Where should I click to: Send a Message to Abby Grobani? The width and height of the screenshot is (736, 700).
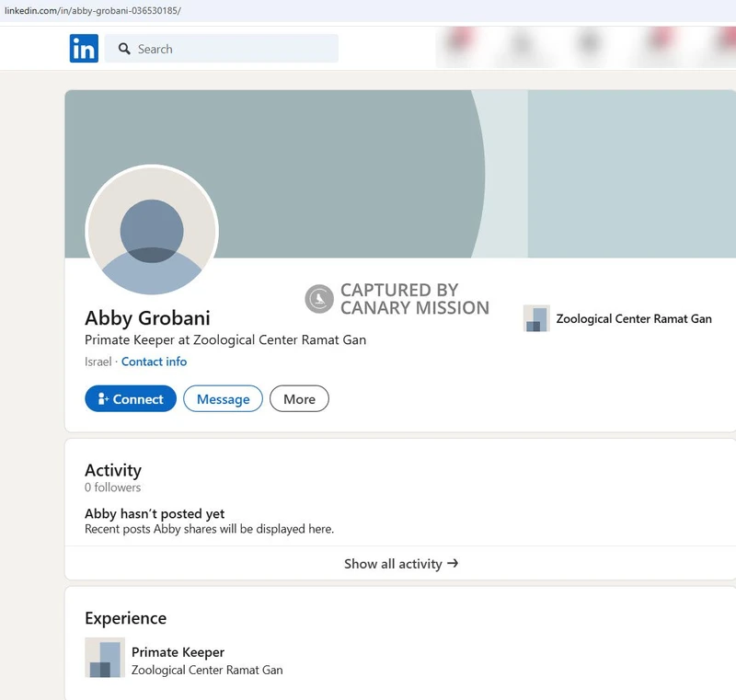(223, 398)
